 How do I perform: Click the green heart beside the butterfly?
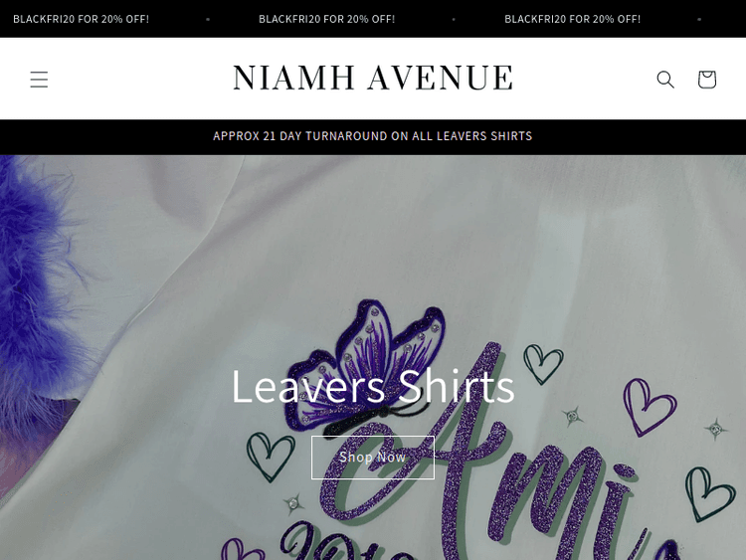click(543, 363)
